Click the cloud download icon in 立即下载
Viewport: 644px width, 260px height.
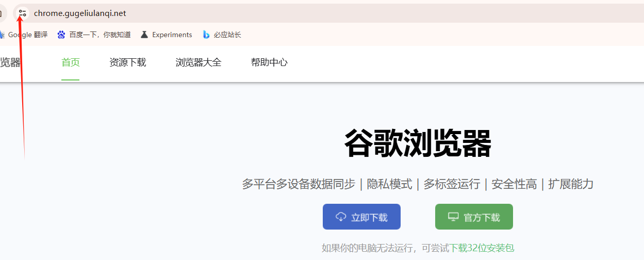coord(341,217)
